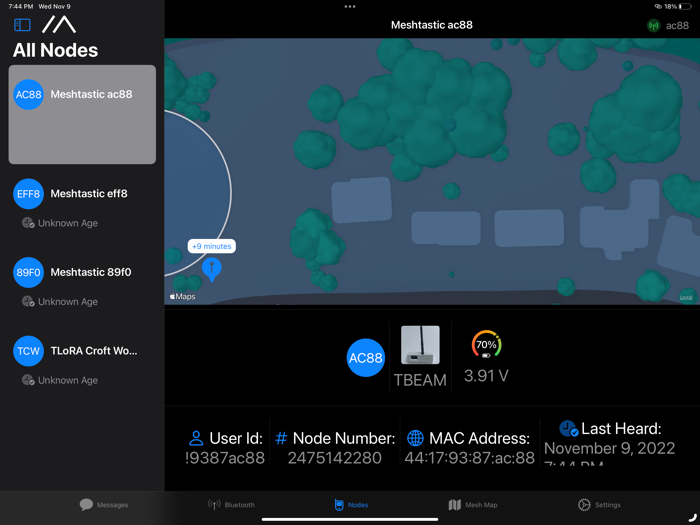Open the Bluetooth tab
The height and width of the screenshot is (525, 700).
point(231,505)
